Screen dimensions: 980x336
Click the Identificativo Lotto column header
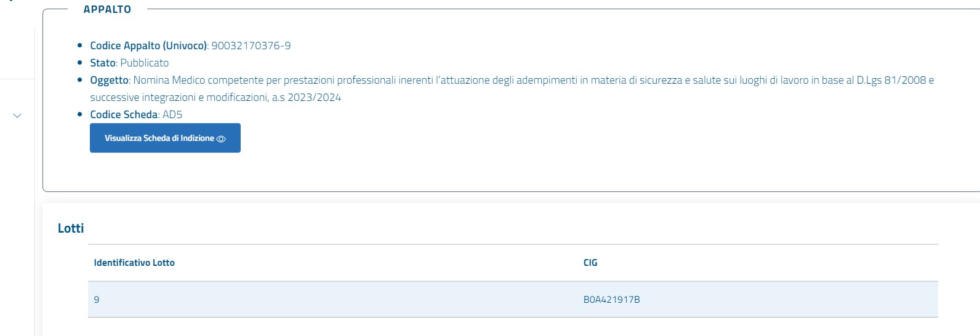click(134, 263)
